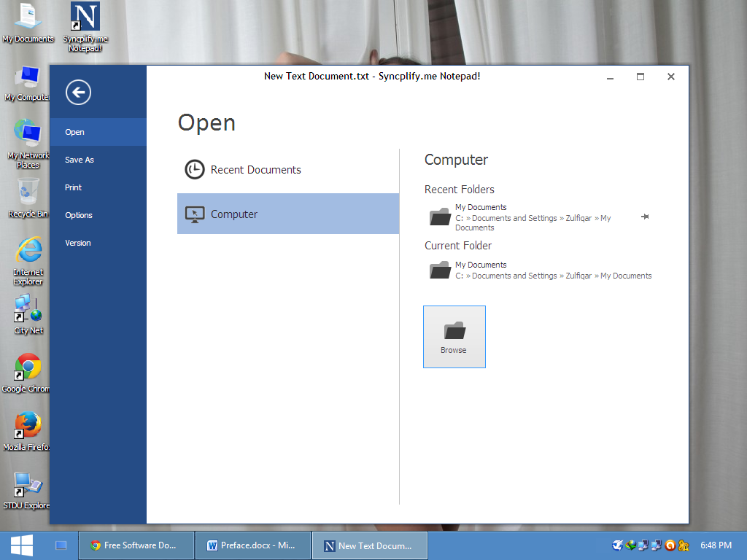
Task: Select My Network Places desktop icon
Action: click(28, 144)
